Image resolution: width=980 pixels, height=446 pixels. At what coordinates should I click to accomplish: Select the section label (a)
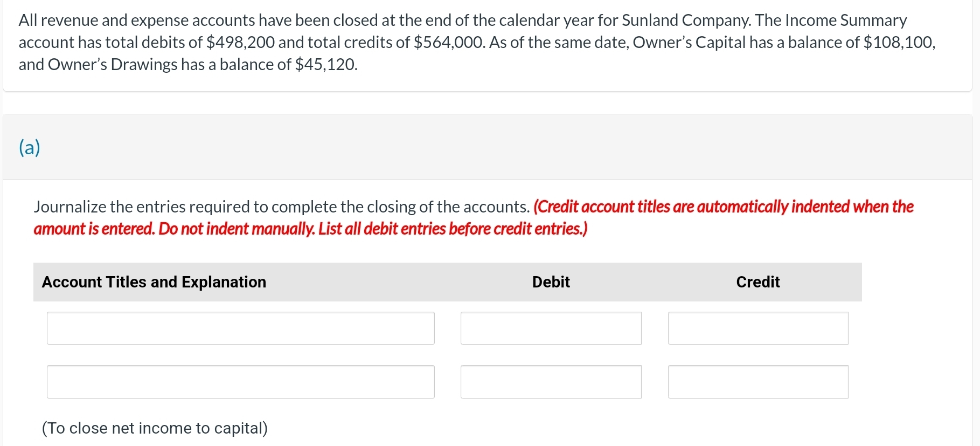(29, 147)
